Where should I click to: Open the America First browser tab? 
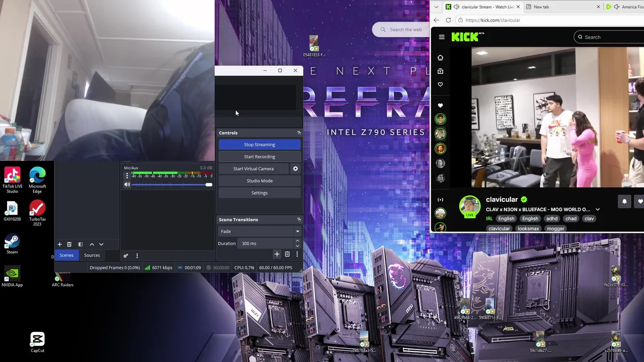click(x=624, y=7)
